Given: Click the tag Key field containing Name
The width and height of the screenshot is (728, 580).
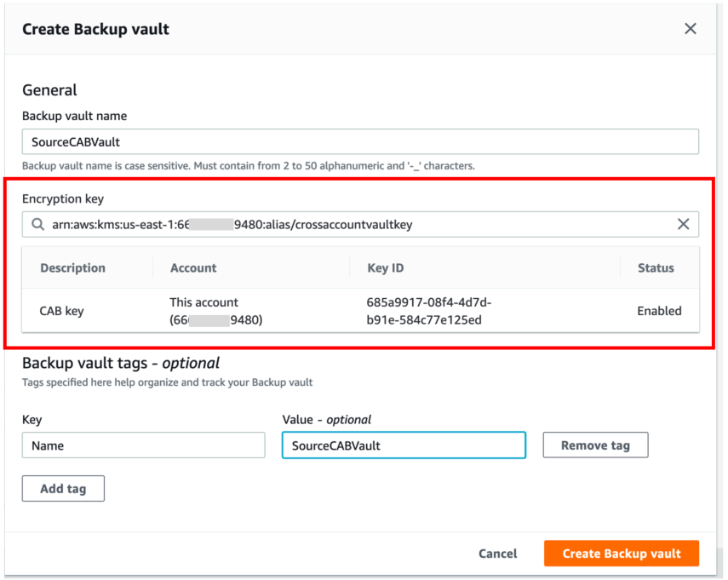Looking at the screenshot, I should pyautogui.click(x=143, y=445).
